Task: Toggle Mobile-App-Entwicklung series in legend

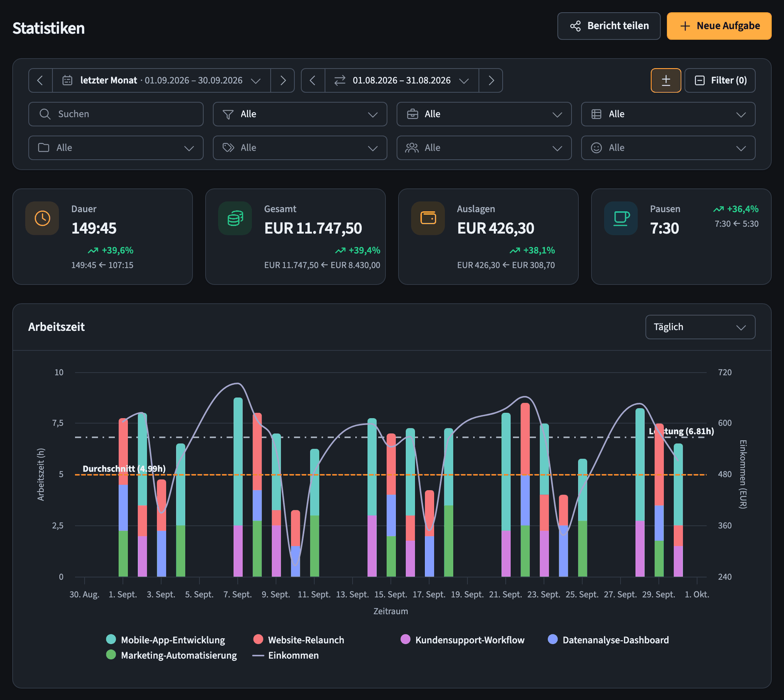Action: [166, 640]
